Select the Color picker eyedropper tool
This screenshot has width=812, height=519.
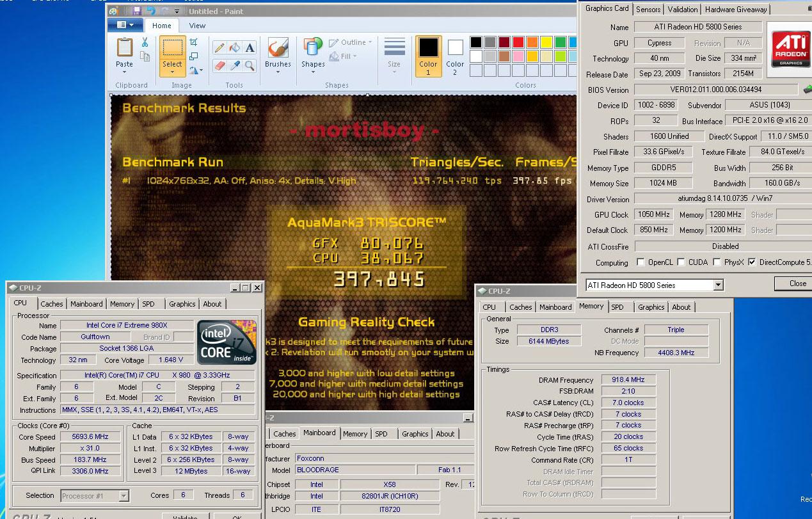[234, 65]
